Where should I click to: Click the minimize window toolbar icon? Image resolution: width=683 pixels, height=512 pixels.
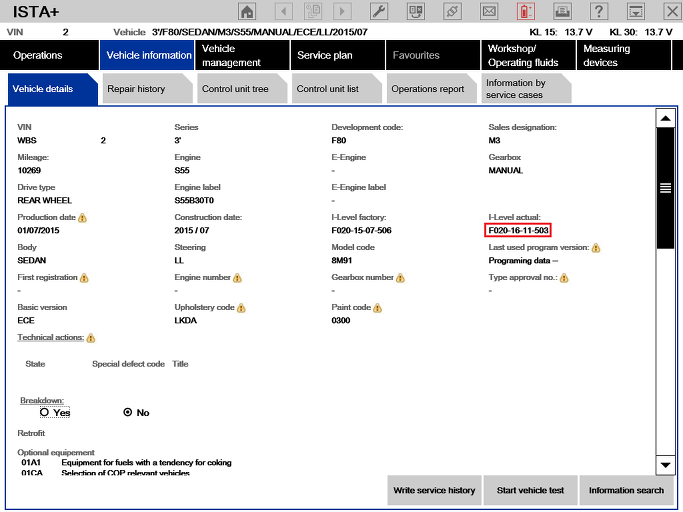click(636, 11)
